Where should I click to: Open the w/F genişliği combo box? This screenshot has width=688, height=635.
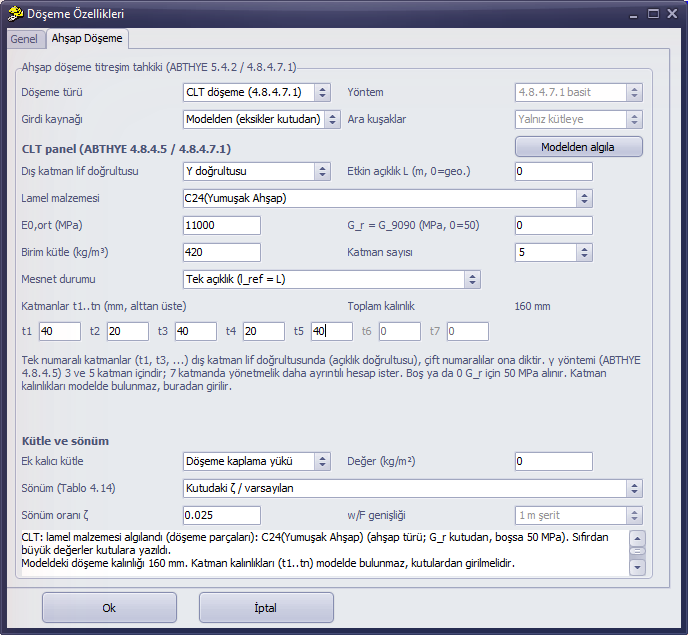click(x=579, y=515)
